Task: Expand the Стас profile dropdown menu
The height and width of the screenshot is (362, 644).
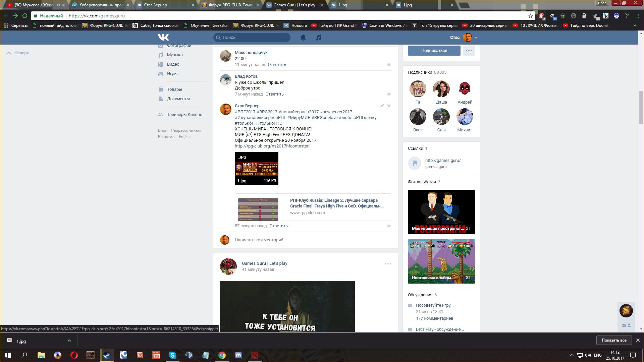Action: pyautogui.click(x=476, y=38)
